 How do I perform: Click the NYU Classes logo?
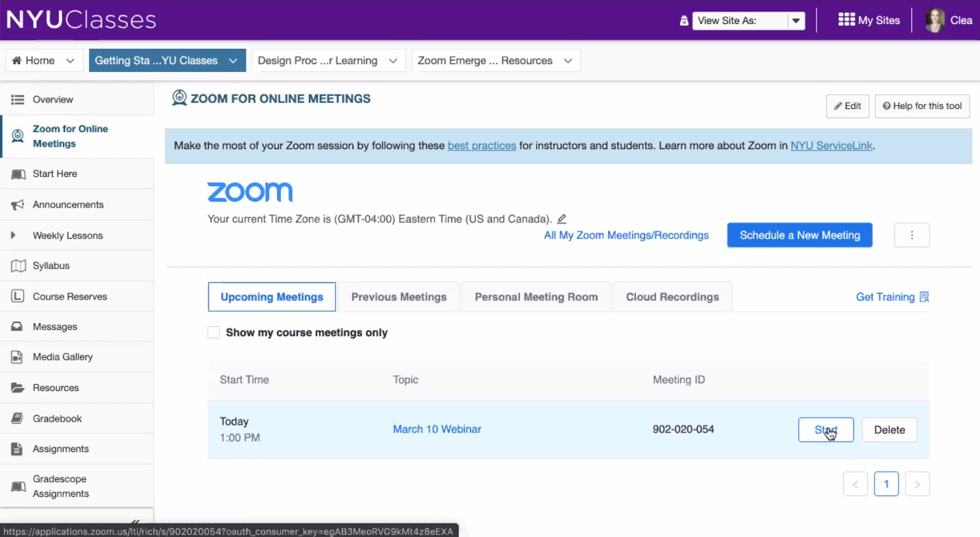pyautogui.click(x=81, y=19)
